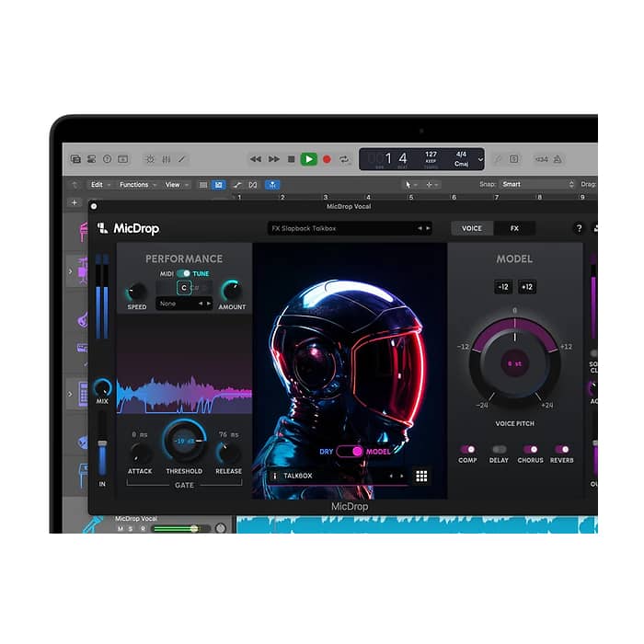Toggle the highlighted Catch playhead icon

272,185
